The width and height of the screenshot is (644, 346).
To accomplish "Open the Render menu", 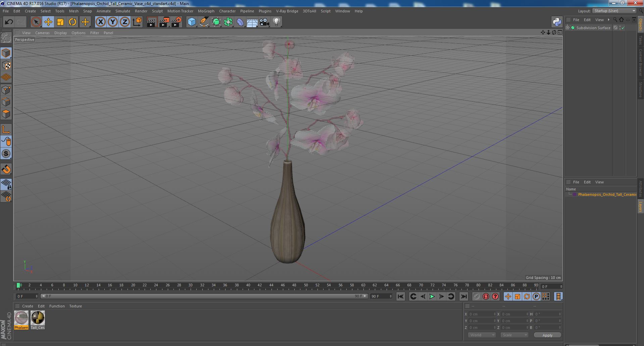I will (x=141, y=11).
